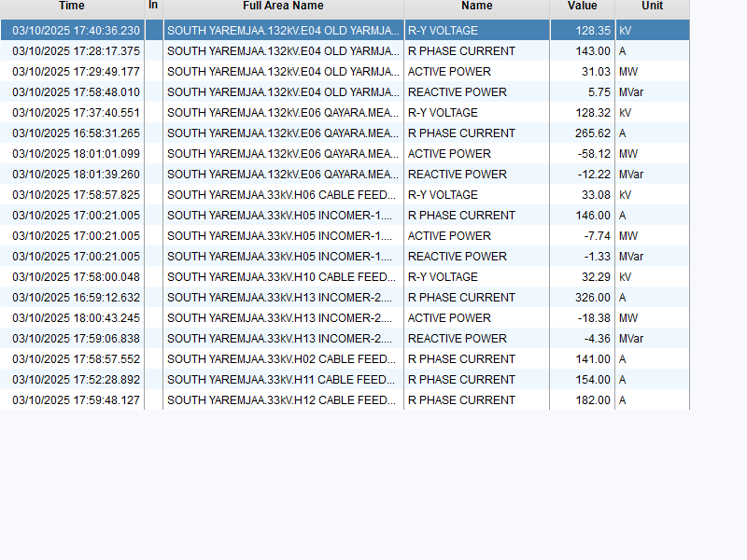Select time 03/10/2025 17:58:57.825
This screenshot has width=747, height=560.
tap(72, 195)
